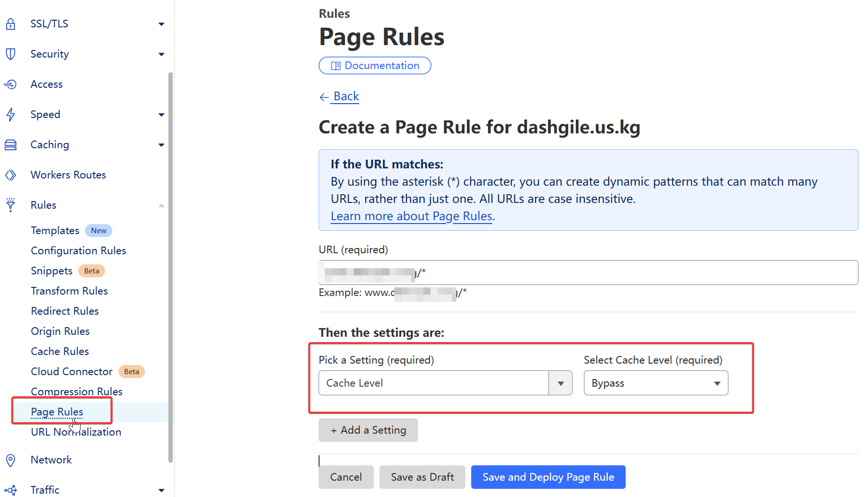Screen dimensions: 868x497
Task: Open Transform Rules in the sidebar
Action: pyautogui.click(x=69, y=291)
